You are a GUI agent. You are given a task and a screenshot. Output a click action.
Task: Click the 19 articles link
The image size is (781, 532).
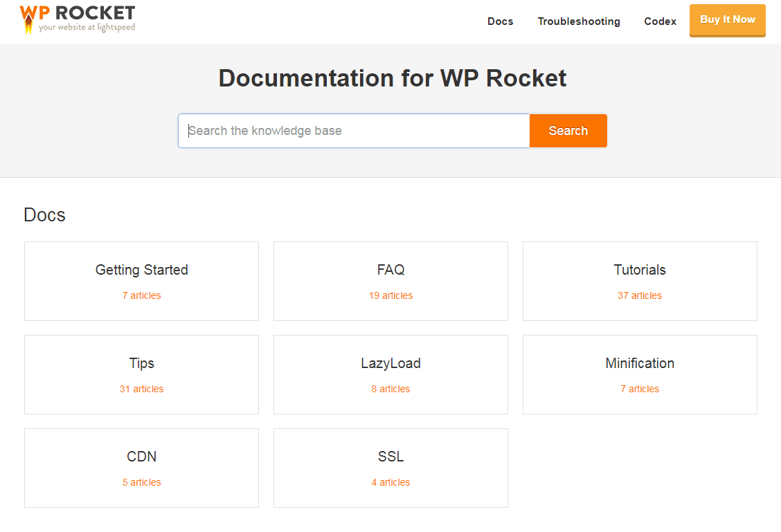390,295
